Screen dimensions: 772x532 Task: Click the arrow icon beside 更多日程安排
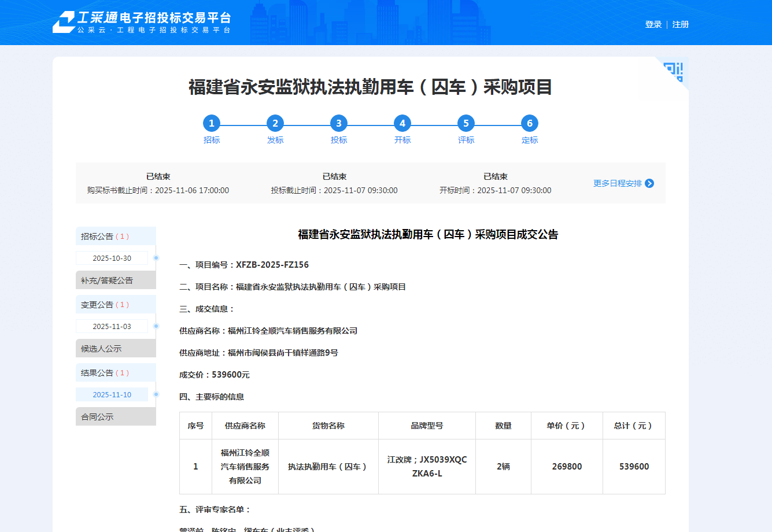[649, 183]
